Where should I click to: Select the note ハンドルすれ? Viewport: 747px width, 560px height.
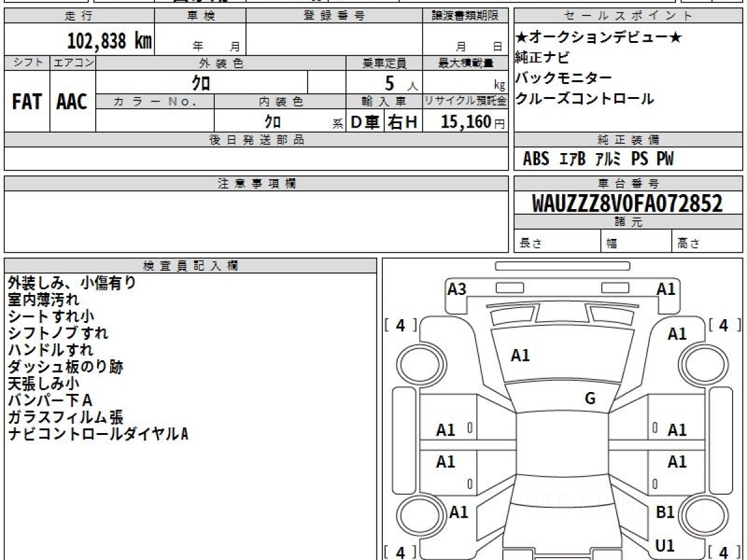tap(50, 350)
